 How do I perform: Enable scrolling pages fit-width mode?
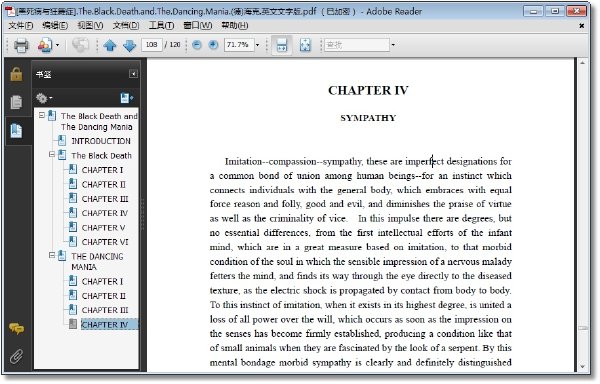(x=282, y=45)
